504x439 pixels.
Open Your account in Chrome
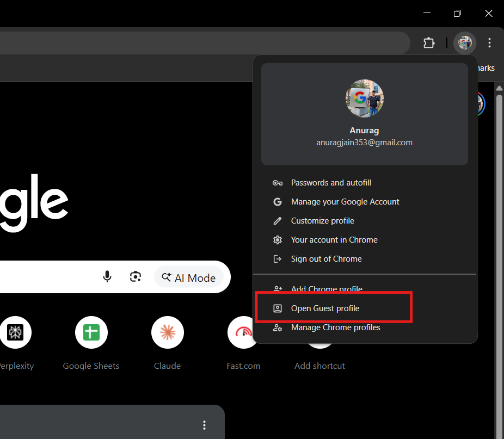click(x=334, y=240)
